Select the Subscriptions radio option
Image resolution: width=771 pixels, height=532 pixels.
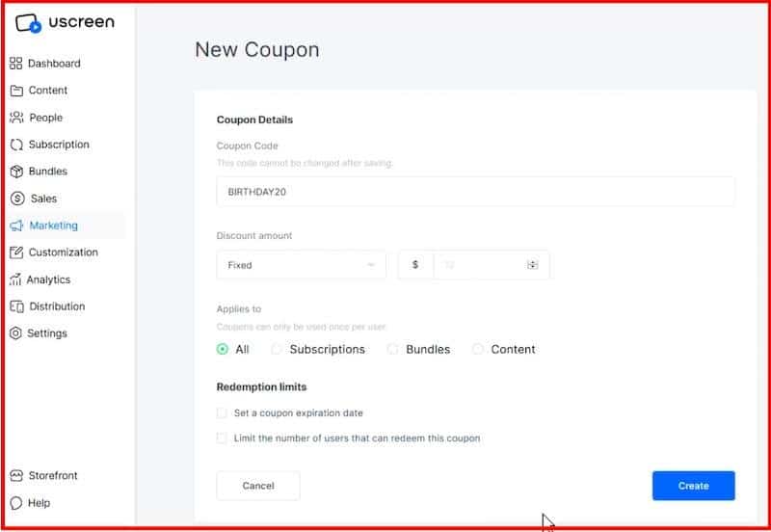point(277,349)
